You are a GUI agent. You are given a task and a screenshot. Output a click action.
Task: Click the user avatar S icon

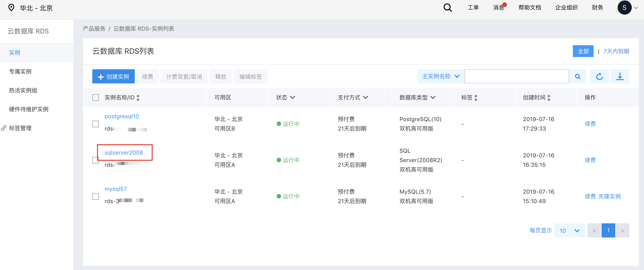624,8
